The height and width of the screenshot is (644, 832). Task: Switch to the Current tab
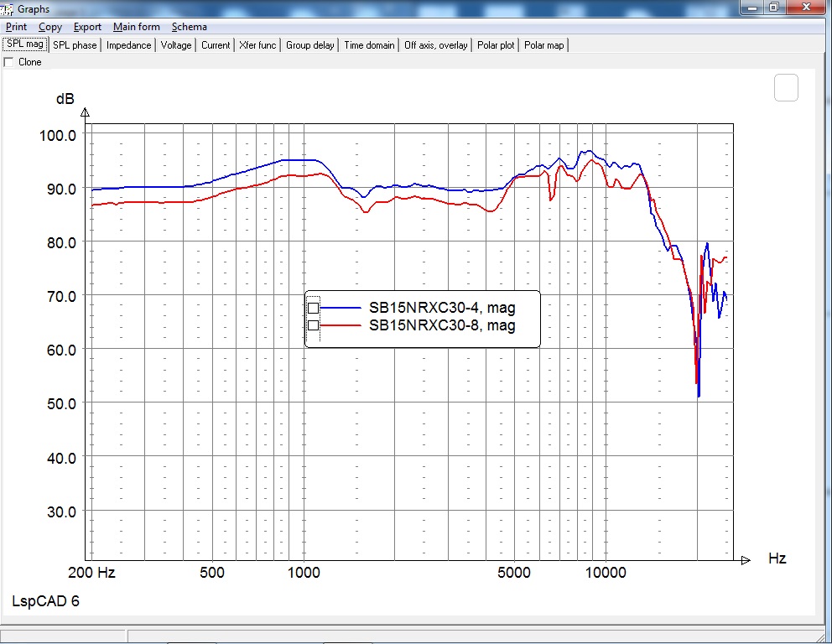[x=216, y=45]
